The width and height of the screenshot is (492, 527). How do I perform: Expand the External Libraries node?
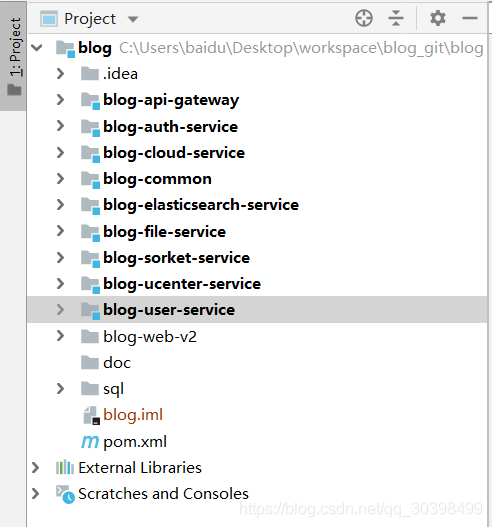[x=35, y=468]
